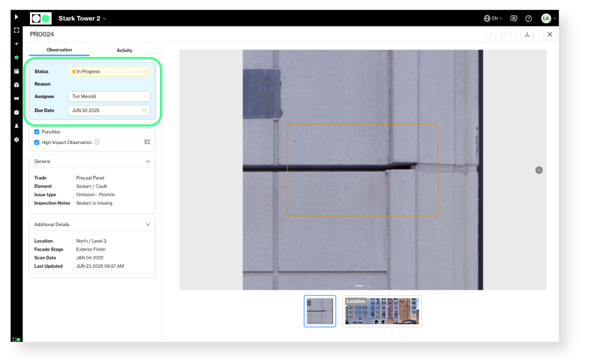Open the user profile icon in the sidebar

click(x=17, y=126)
